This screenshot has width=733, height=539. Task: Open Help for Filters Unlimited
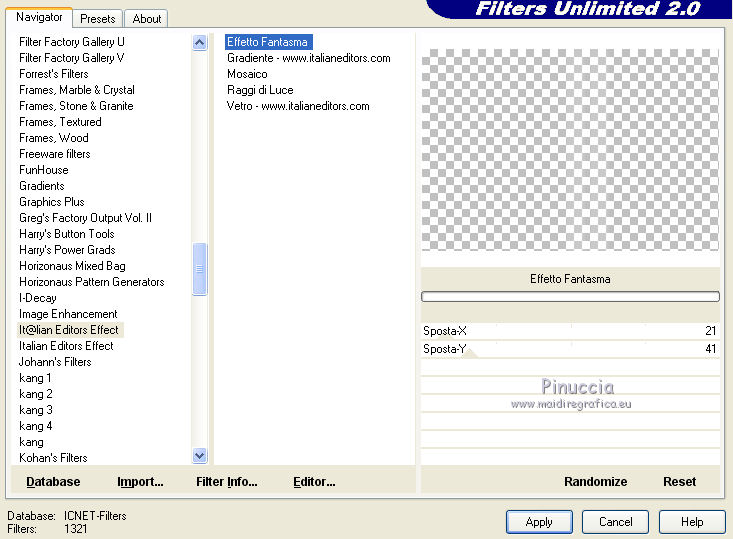pos(692,522)
